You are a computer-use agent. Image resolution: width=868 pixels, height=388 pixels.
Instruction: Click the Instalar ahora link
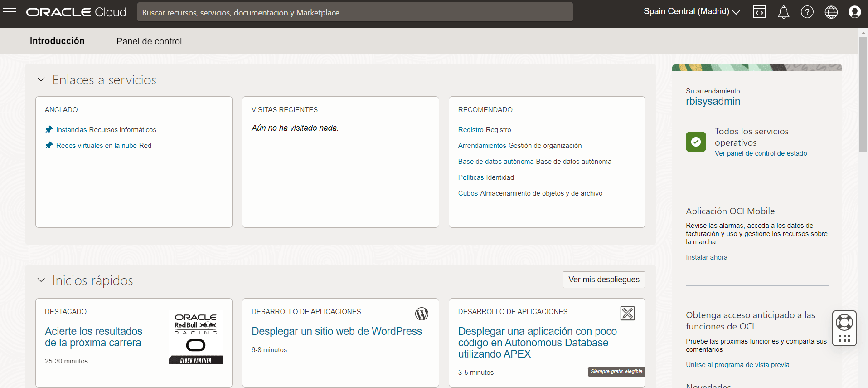point(707,257)
